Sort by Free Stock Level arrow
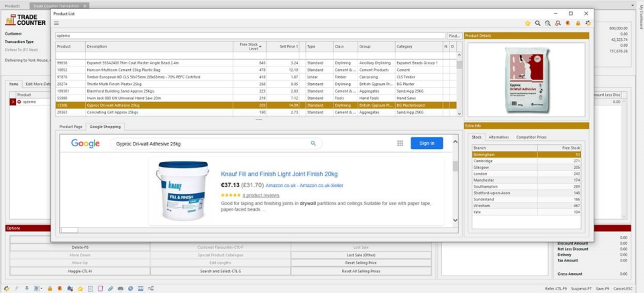The height and width of the screenshot is (293, 644). click(x=260, y=47)
